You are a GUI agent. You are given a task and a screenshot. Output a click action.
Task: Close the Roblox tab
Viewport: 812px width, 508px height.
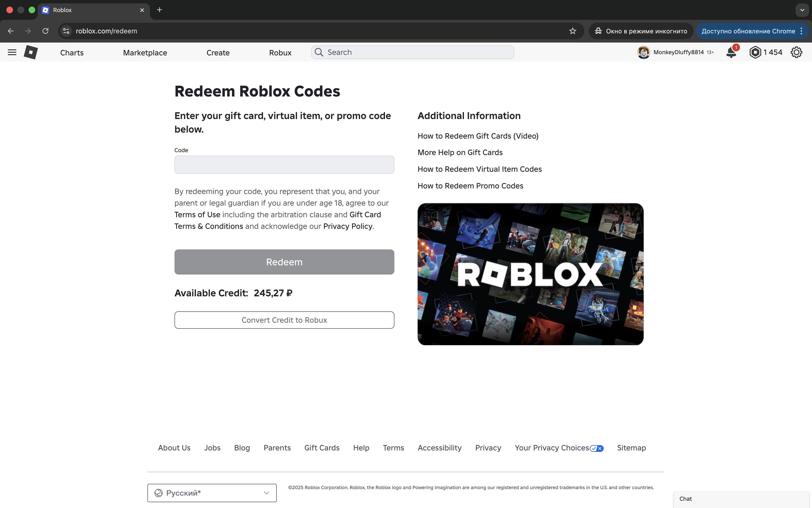point(142,10)
